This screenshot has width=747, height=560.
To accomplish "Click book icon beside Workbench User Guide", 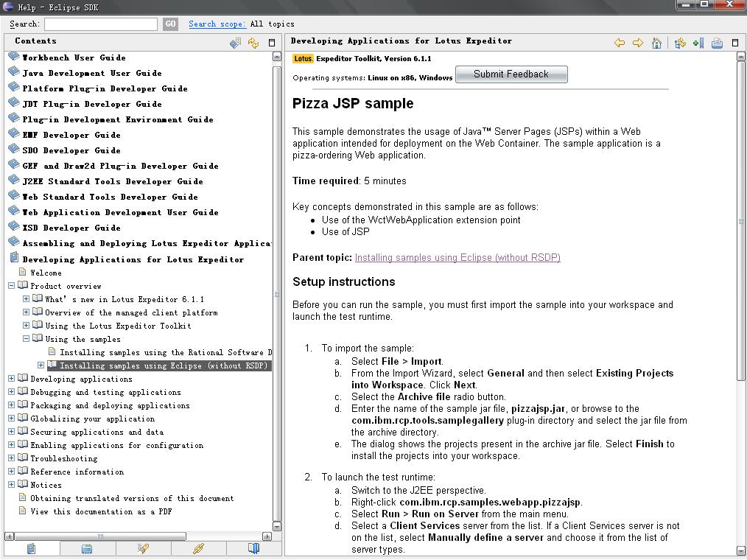I will click(x=14, y=57).
